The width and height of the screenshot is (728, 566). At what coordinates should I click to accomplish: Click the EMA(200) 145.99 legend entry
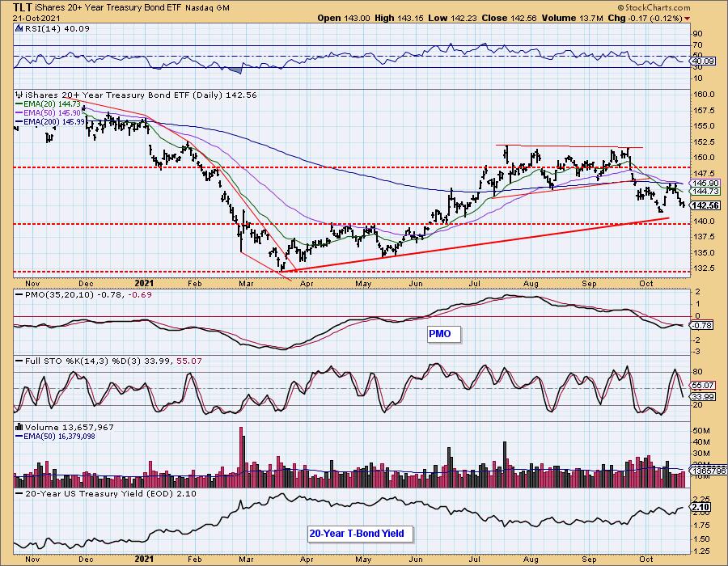[49, 122]
